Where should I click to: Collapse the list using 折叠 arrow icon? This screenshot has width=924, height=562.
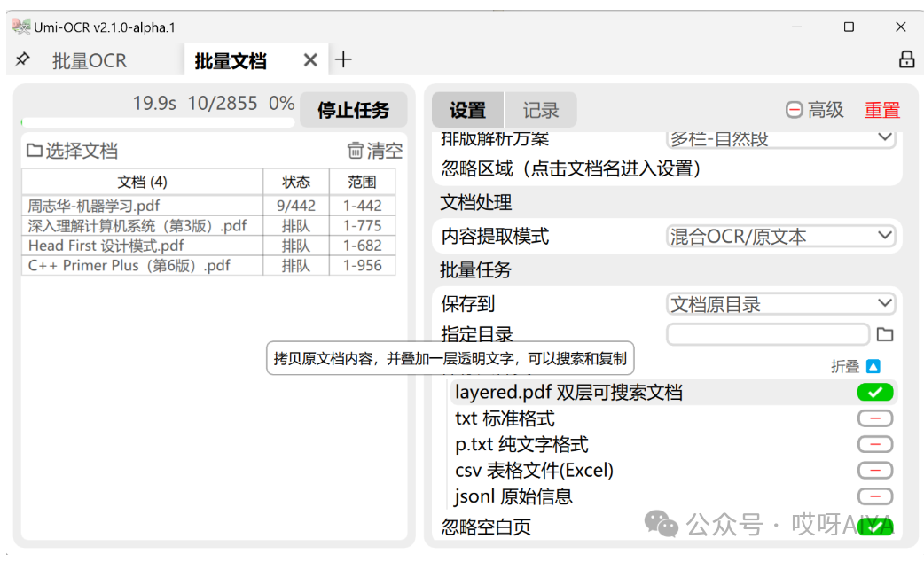(x=873, y=366)
